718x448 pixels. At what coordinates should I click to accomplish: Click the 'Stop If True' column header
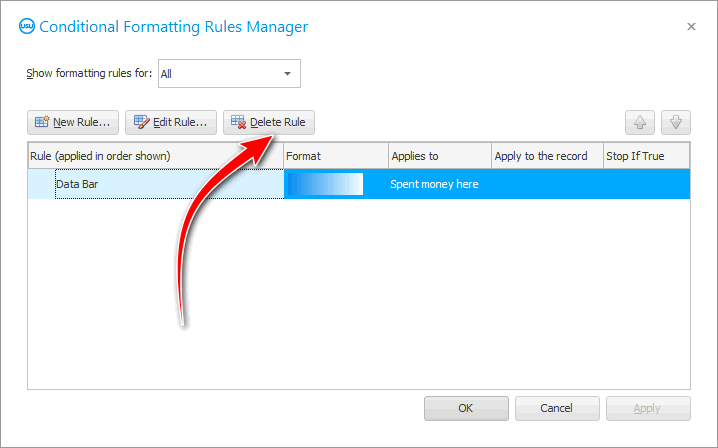pos(646,156)
